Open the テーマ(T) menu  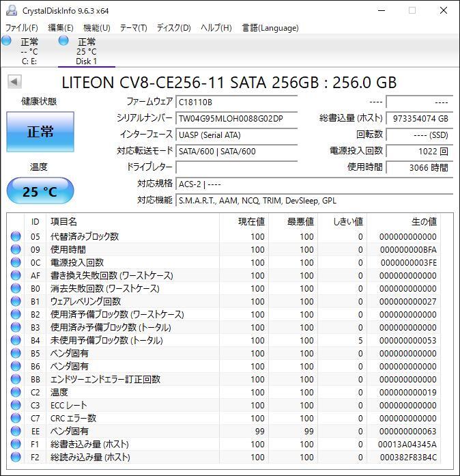134,28
